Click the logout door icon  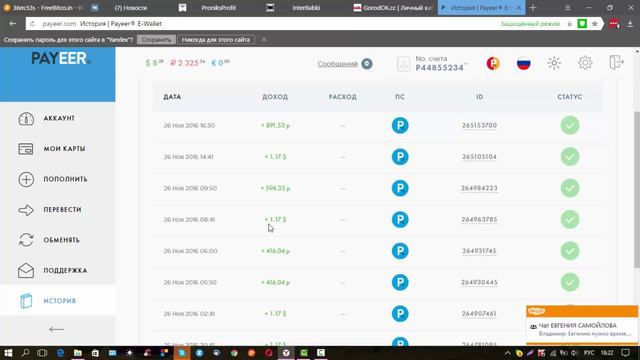pyautogui.click(x=616, y=62)
